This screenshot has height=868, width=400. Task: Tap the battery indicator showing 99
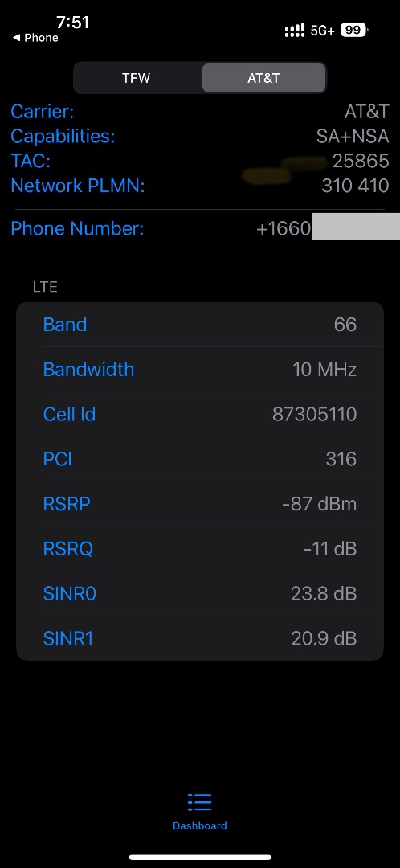click(354, 30)
